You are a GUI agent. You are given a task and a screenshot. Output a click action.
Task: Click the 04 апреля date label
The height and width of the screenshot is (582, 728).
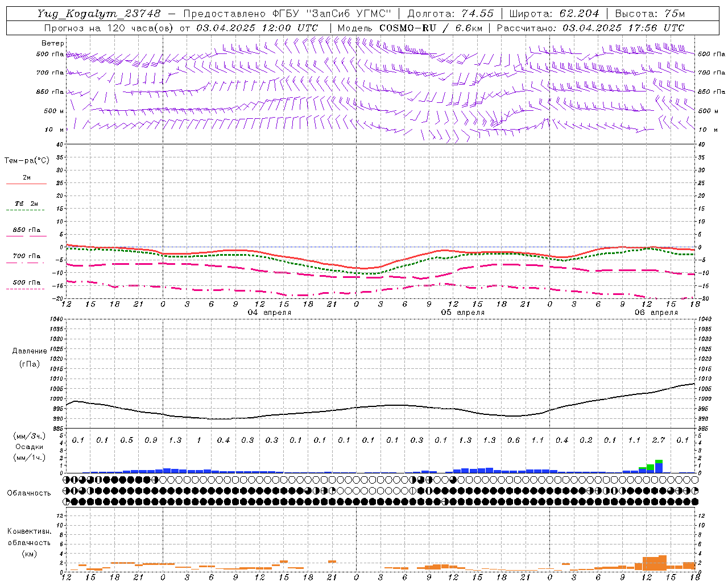(270, 313)
